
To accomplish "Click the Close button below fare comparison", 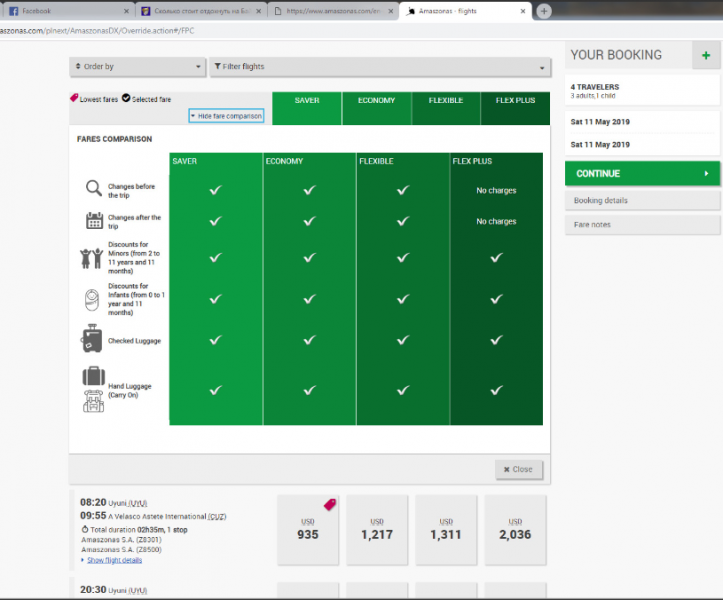I will point(519,469).
